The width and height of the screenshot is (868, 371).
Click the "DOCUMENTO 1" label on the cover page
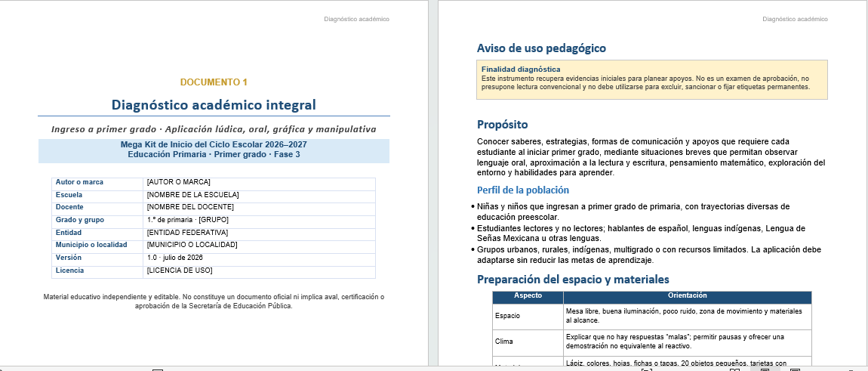214,82
